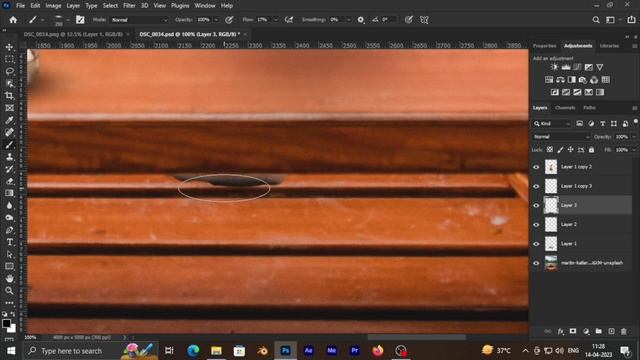Select the Gradient tool

pos(9,193)
